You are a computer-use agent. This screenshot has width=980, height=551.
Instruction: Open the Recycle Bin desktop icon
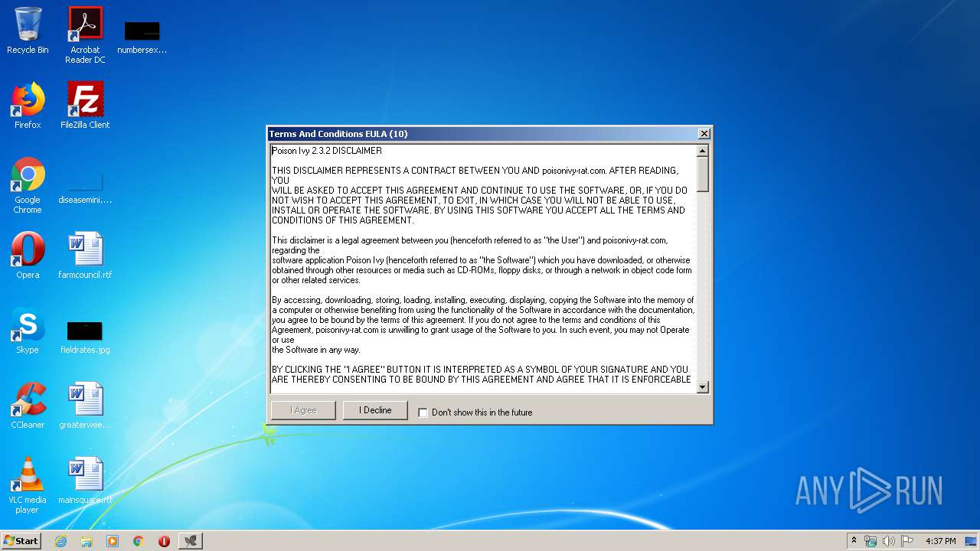(28, 31)
